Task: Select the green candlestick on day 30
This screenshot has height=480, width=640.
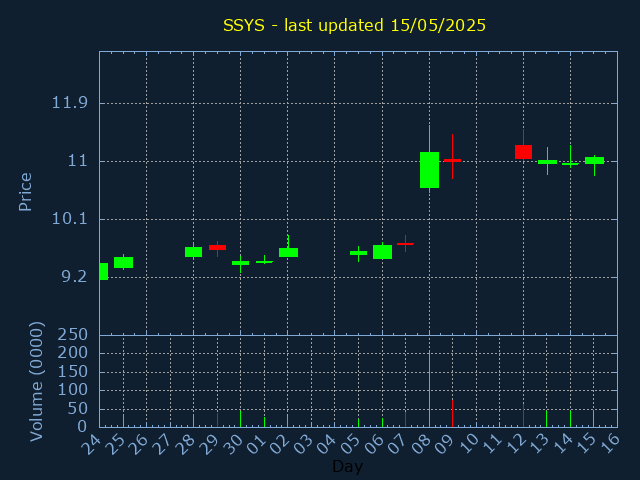Action: (x=240, y=263)
